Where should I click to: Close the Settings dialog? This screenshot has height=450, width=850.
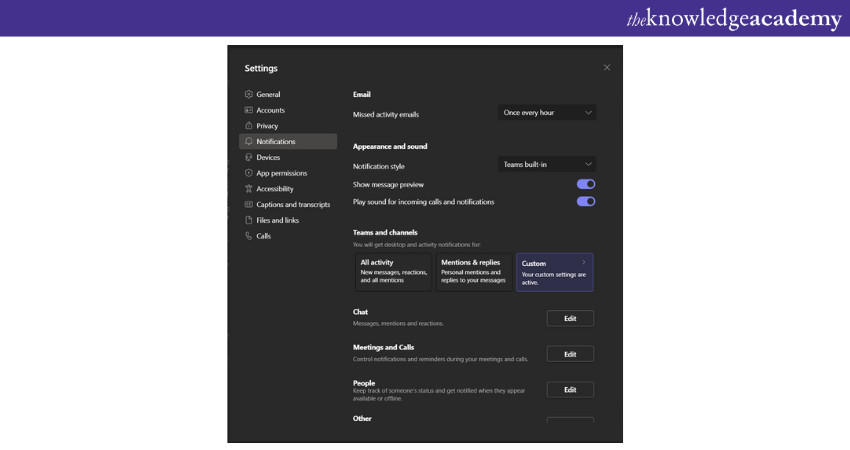click(x=607, y=67)
